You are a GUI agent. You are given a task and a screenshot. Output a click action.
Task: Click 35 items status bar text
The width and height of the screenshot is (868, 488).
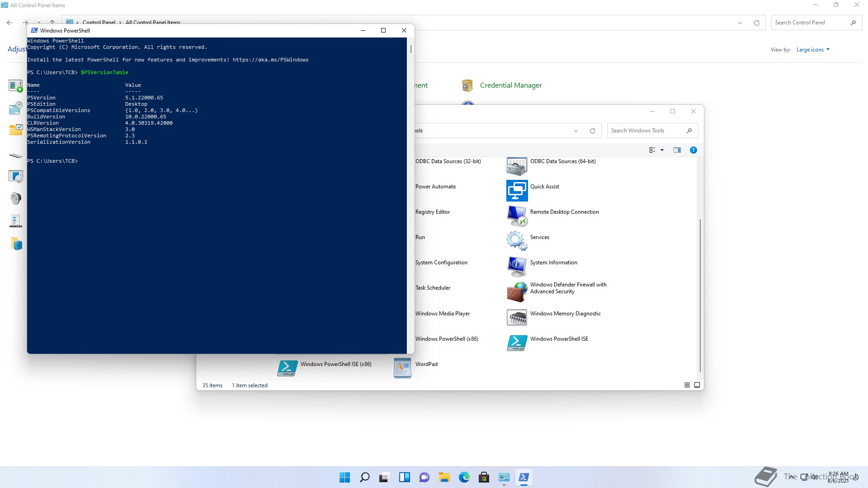click(212, 385)
